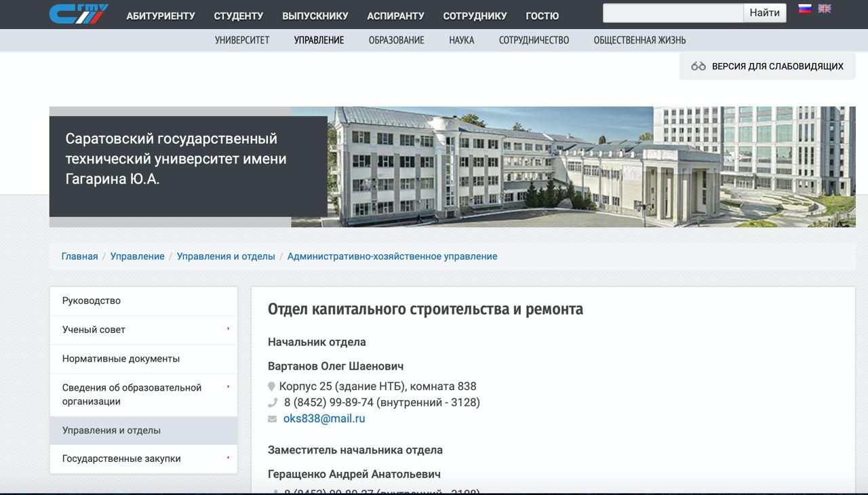Screen dimensions: 868x495
Task: Click the name Геращенко Андрей Анатольевич
Action: point(354,474)
